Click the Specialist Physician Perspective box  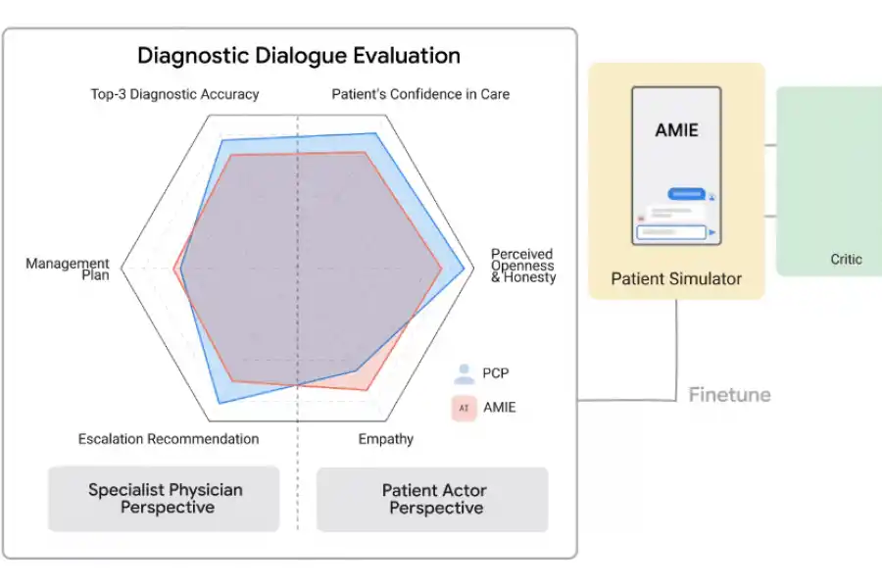pos(165,499)
